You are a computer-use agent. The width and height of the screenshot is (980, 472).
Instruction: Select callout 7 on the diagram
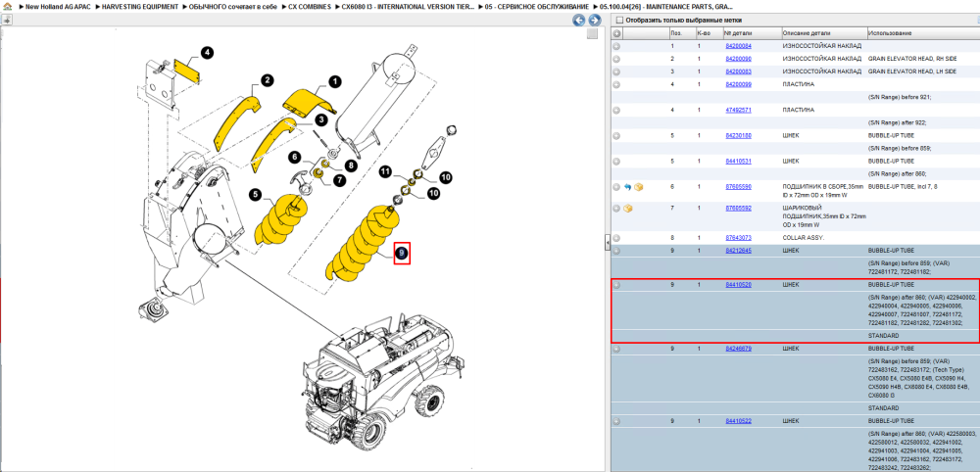[x=339, y=180]
